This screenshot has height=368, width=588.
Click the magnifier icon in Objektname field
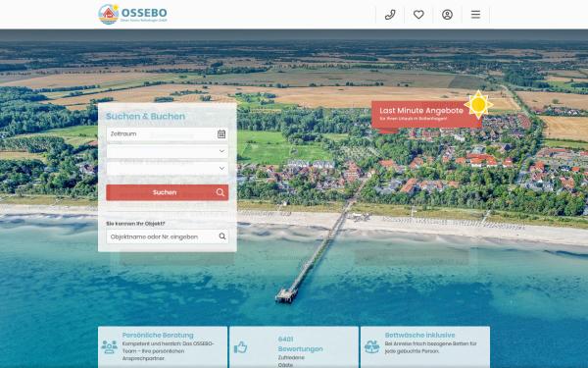222,237
